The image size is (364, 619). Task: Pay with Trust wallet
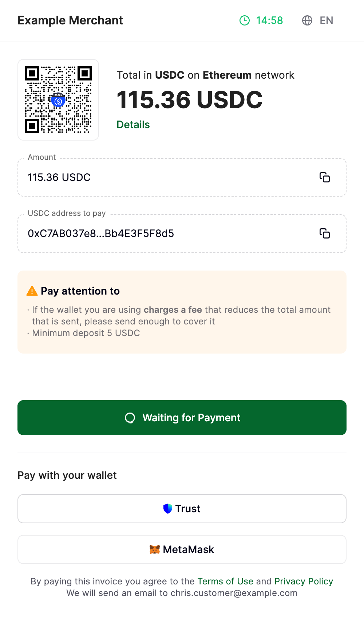(x=182, y=509)
